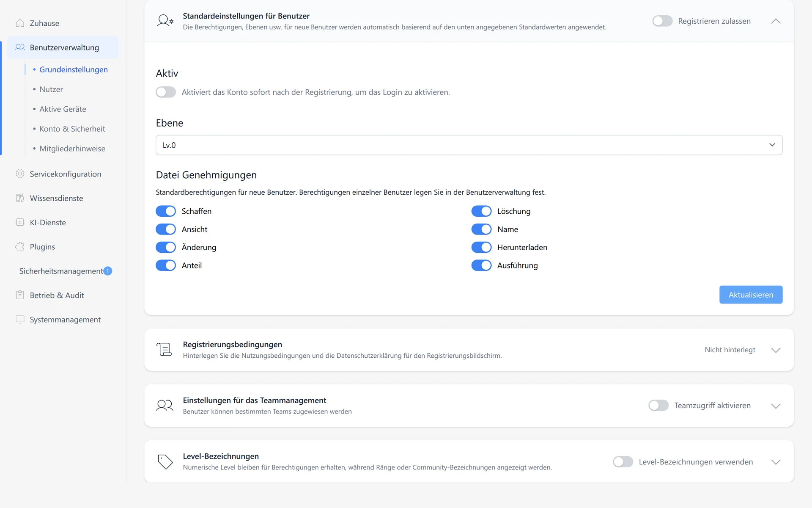
Task: Switch off the Änderung permission toggle
Action: coord(166,247)
